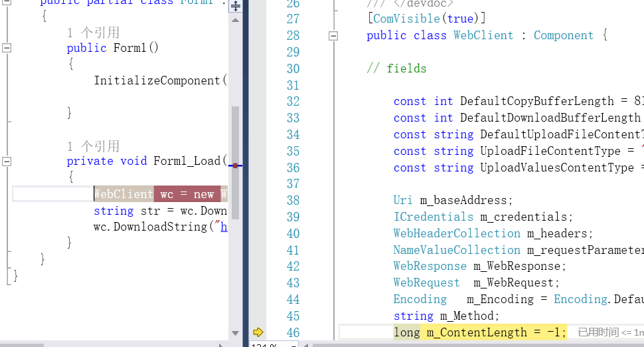Image resolution: width=644 pixels, height=347 pixels.
Task: Click the Component base class name
Action: coord(564,35)
